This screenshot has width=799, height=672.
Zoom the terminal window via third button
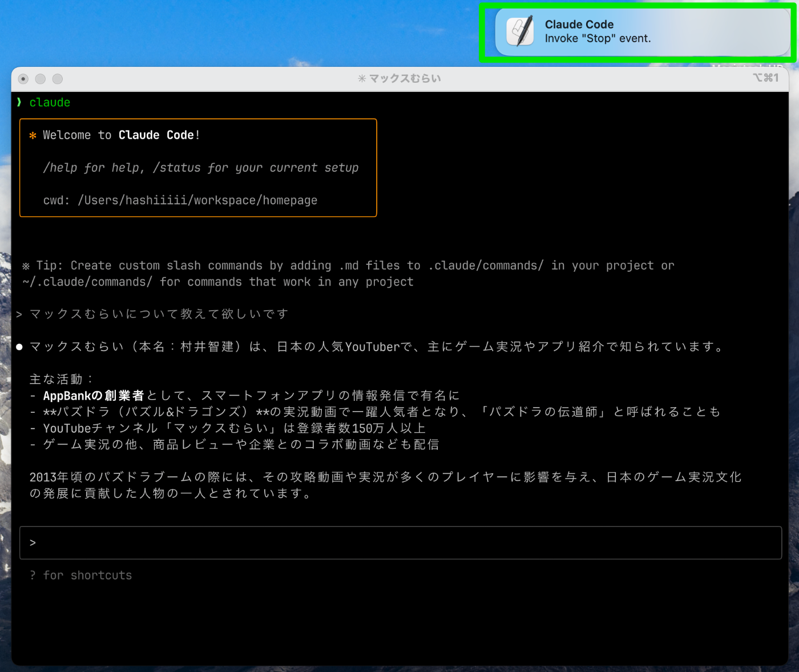[x=58, y=79]
